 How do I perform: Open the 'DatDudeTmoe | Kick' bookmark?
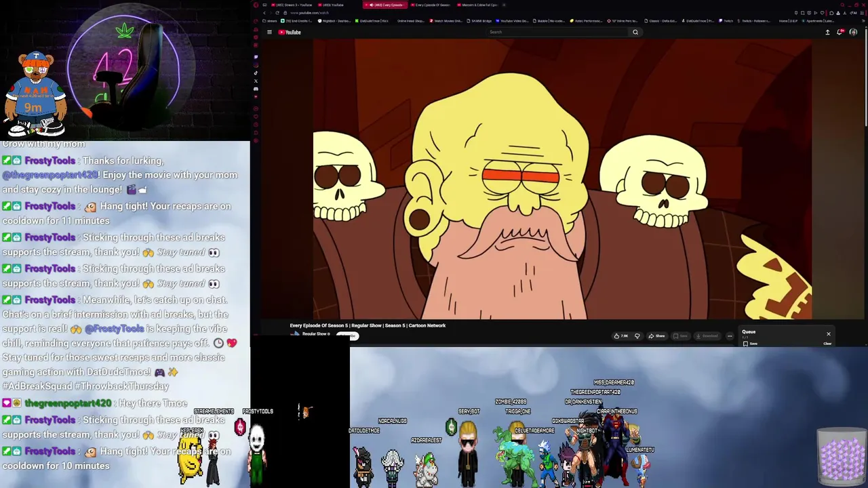click(372, 21)
